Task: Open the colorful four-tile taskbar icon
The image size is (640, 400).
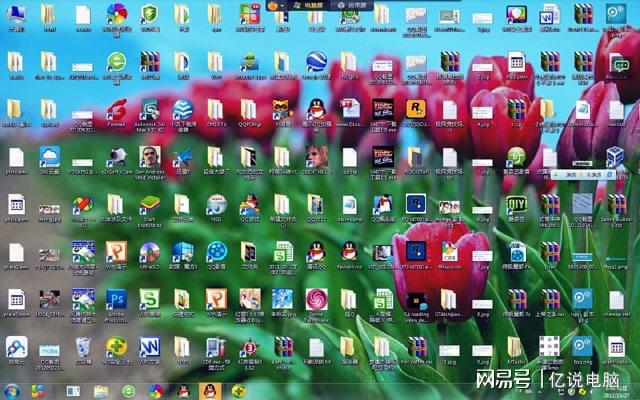Action: click(x=38, y=392)
